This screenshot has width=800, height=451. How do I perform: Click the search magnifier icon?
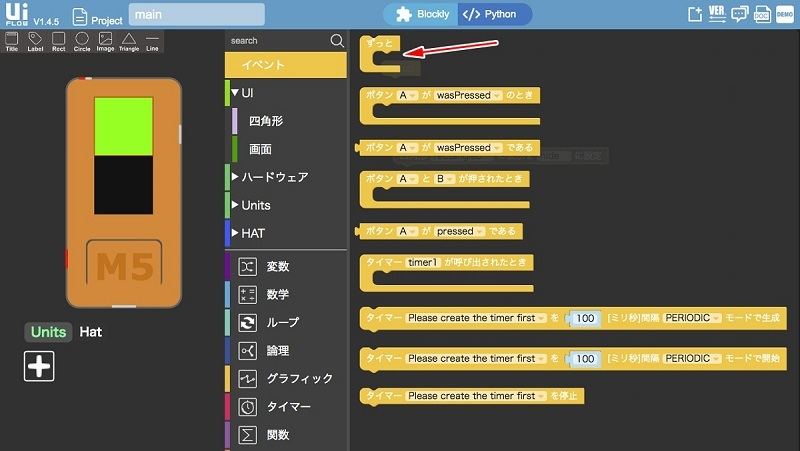[x=337, y=41]
